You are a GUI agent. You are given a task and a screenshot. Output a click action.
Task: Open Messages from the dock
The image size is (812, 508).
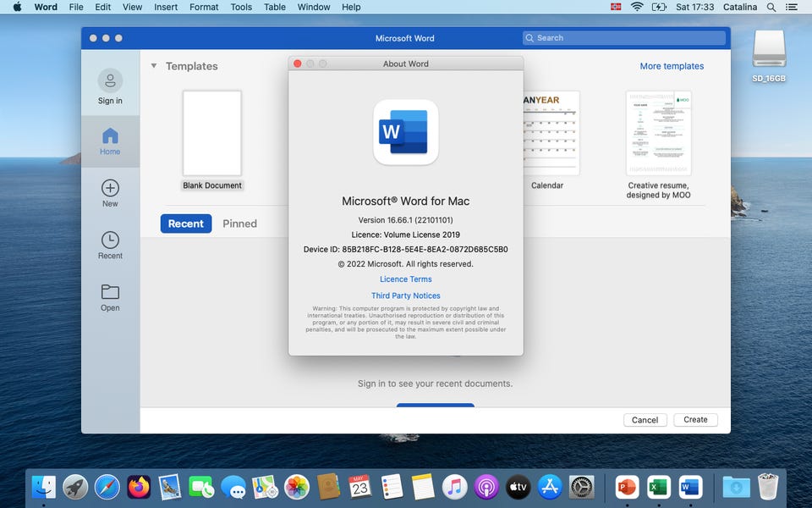[x=233, y=488]
